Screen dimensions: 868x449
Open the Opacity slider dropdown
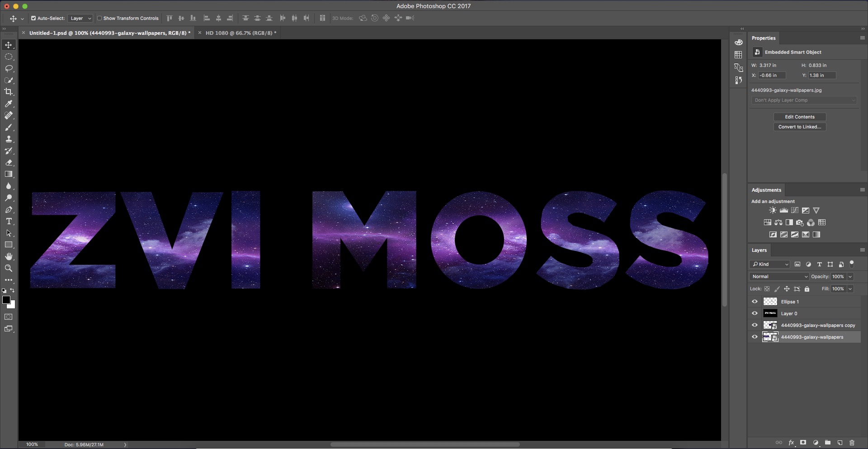click(x=850, y=277)
